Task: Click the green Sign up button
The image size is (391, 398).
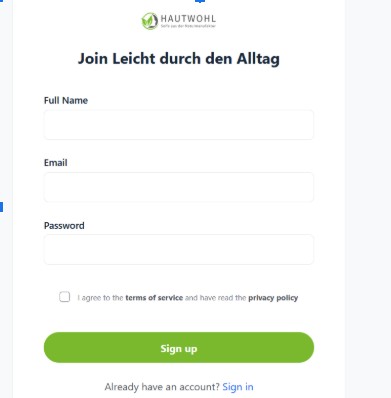Action: [179, 347]
